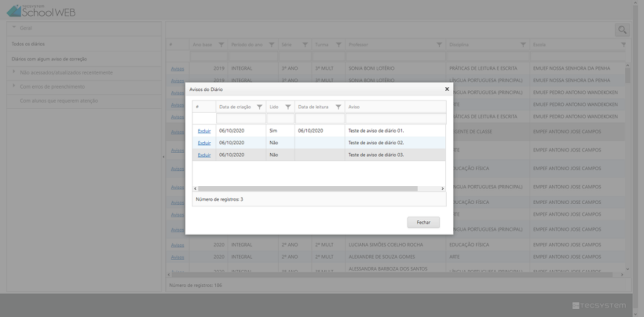
Task: Open the Professor column filter icon
Action: tap(439, 45)
